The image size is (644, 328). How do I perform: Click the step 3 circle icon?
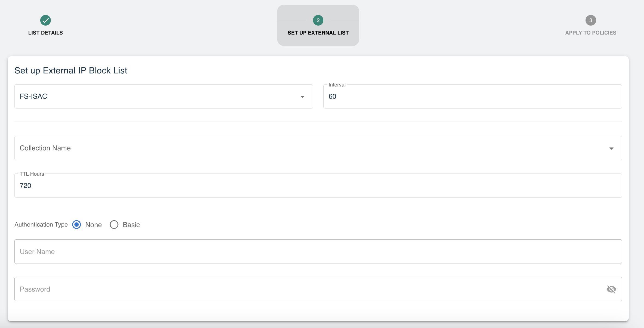(x=590, y=20)
